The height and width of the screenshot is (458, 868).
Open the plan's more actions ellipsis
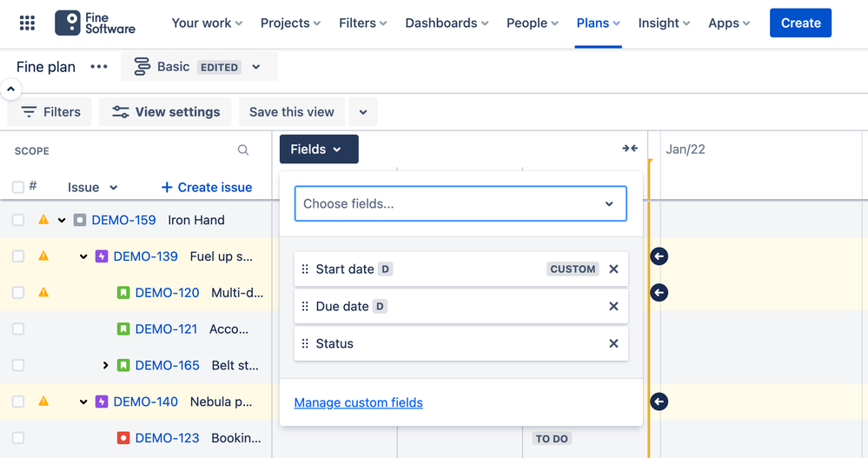tap(99, 67)
